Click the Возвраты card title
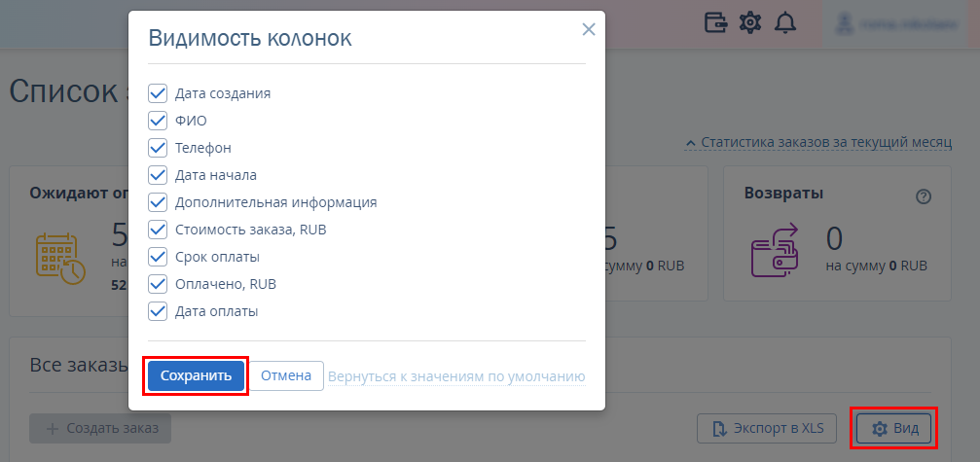This screenshot has width=980, height=462. 783,193
